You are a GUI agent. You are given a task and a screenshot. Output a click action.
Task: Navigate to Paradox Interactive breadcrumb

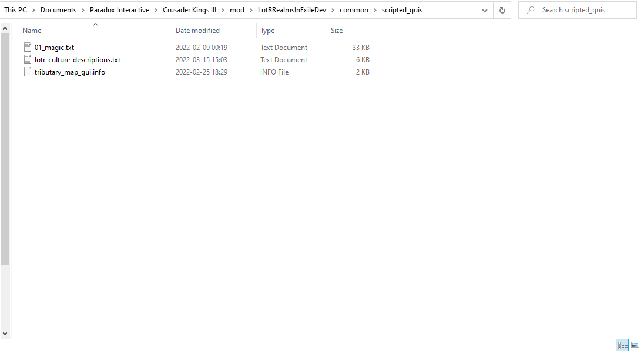click(x=119, y=10)
